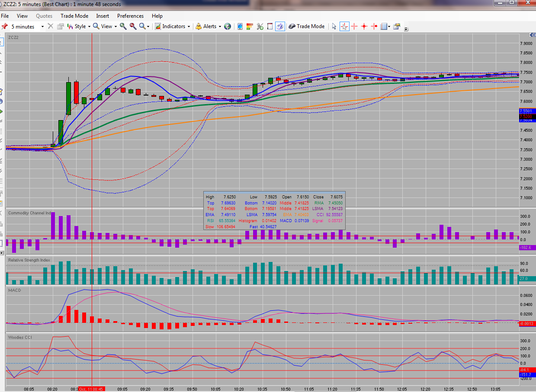
Task: Click the View magnifier button
Action: 103,26
